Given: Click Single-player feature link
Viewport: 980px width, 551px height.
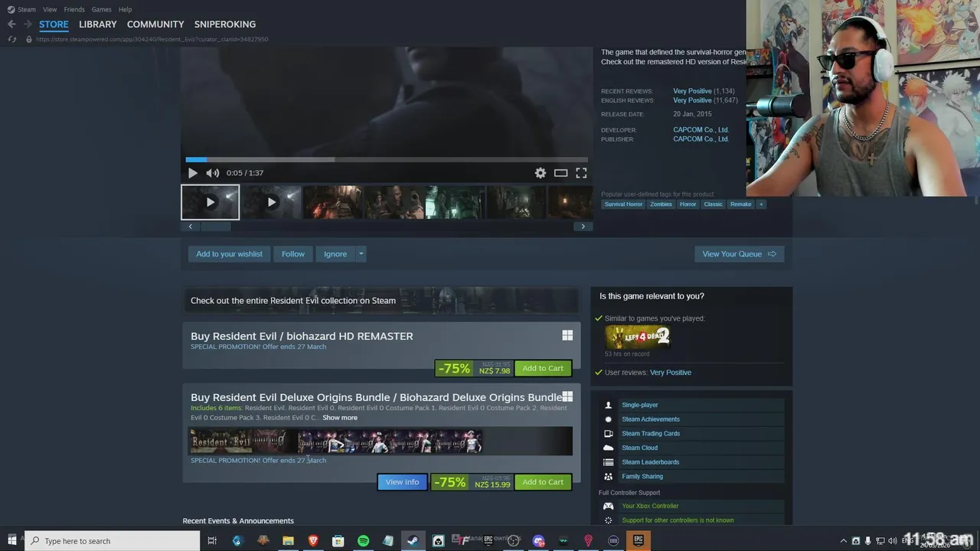Looking at the screenshot, I should (x=639, y=405).
